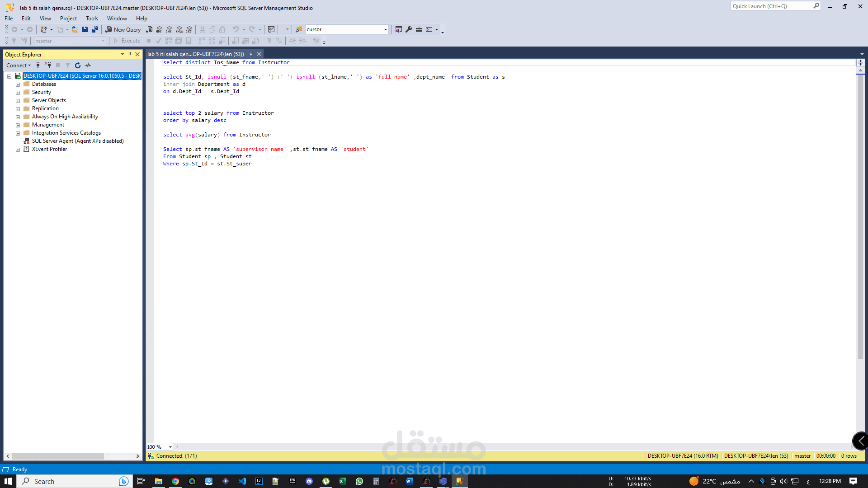Click the Find in Files icon
The height and width of the screenshot is (488, 868).
click(x=298, y=29)
